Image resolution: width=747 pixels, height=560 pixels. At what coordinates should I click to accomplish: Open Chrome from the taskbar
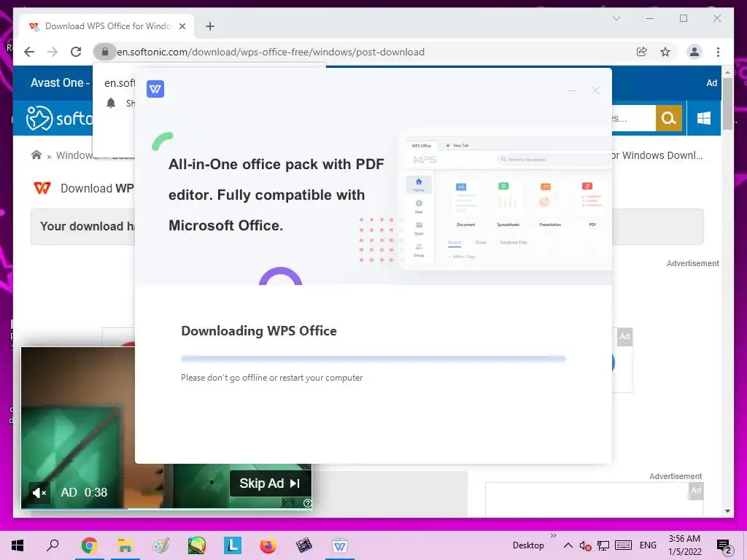tap(89, 545)
